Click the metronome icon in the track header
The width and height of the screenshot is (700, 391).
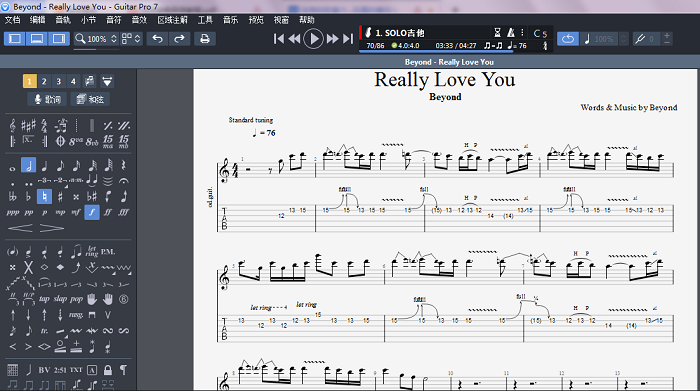511,33
